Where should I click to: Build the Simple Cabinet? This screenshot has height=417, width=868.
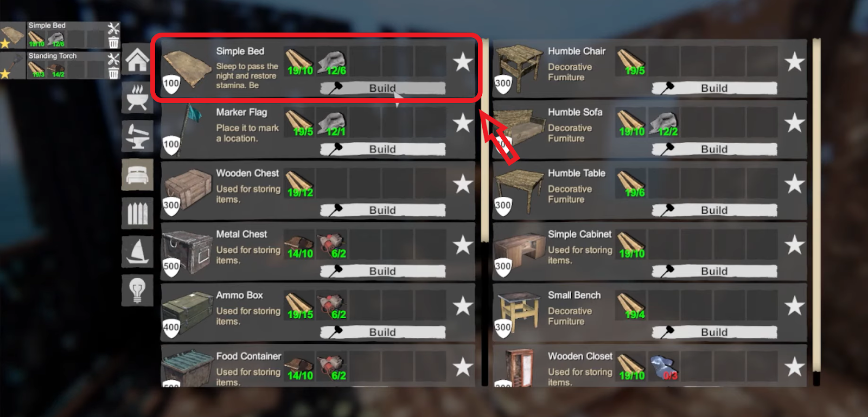714,271
